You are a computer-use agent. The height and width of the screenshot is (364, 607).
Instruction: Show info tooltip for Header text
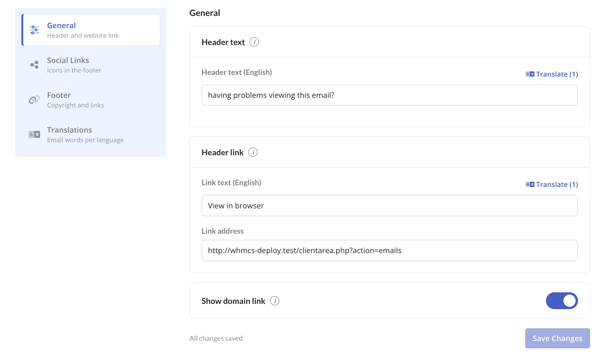254,42
